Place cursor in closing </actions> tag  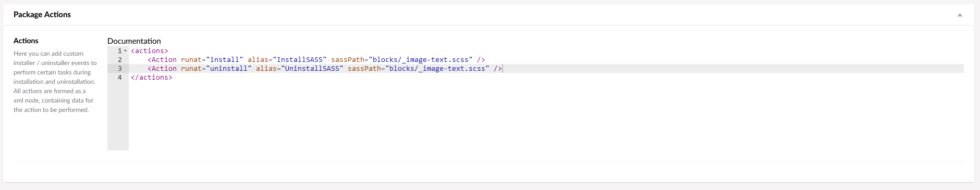pyautogui.click(x=152, y=78)
